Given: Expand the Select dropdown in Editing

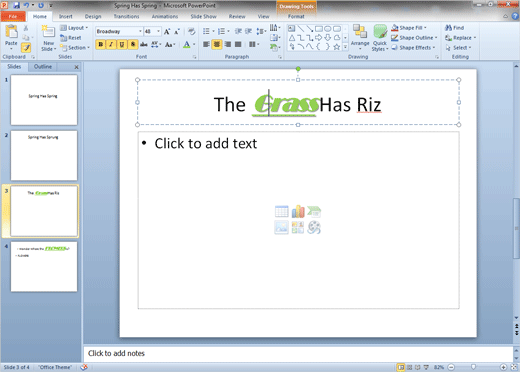Looking at the screenshot, I should [459, 48].
